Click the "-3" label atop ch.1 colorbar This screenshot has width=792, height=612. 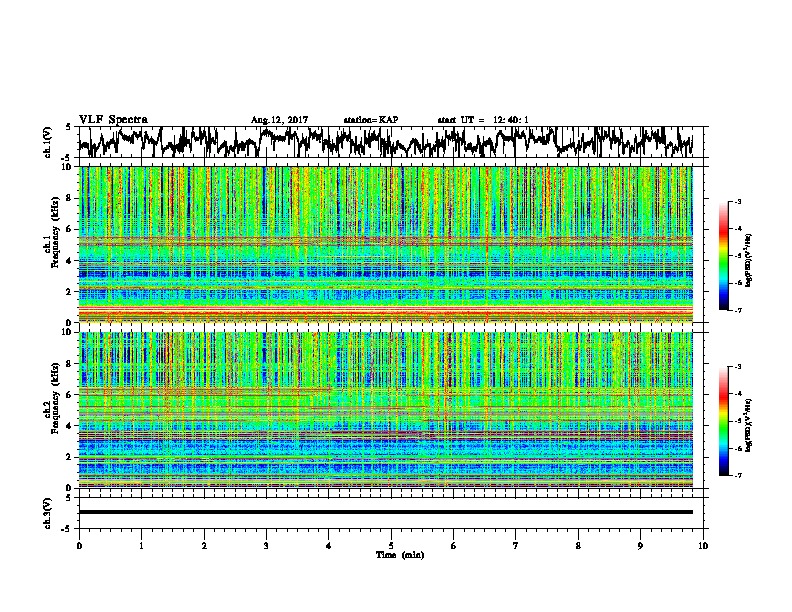[x=738, y=201]
